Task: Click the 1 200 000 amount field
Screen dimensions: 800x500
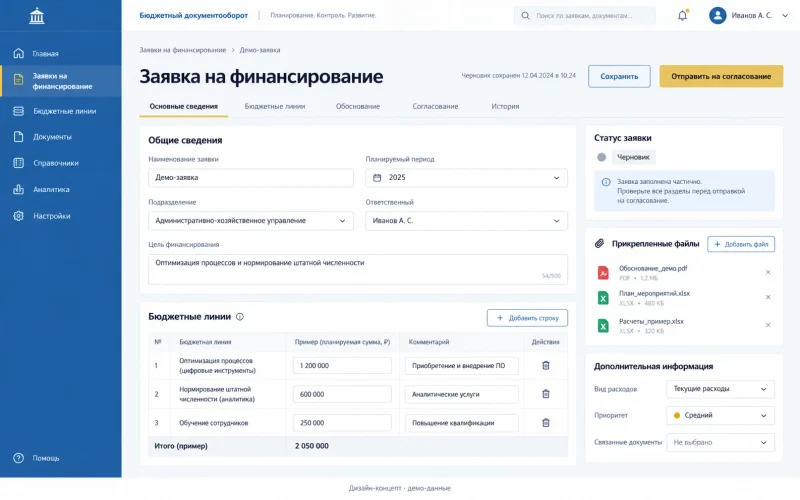Action: (342, 365)
